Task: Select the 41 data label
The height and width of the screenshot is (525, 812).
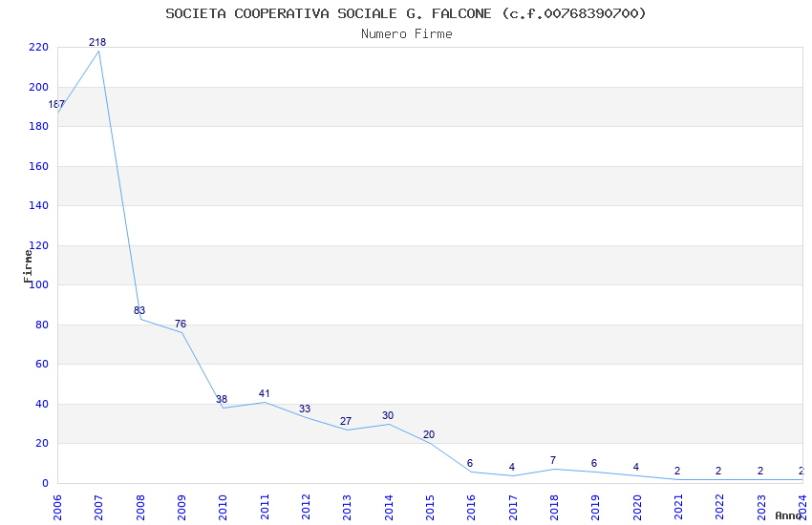Action: pyautogui.click(x=264, y=393)
